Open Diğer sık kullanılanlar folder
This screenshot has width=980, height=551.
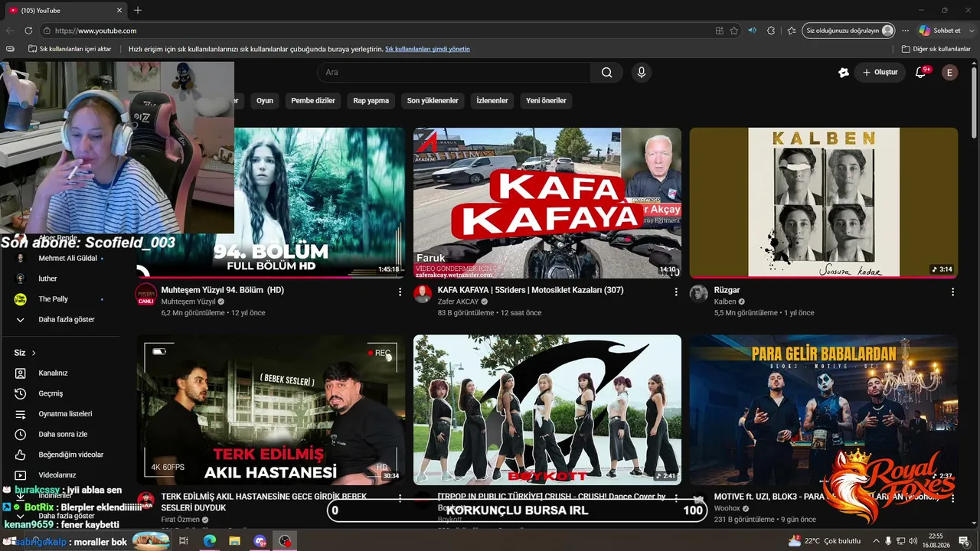point(936,49)
